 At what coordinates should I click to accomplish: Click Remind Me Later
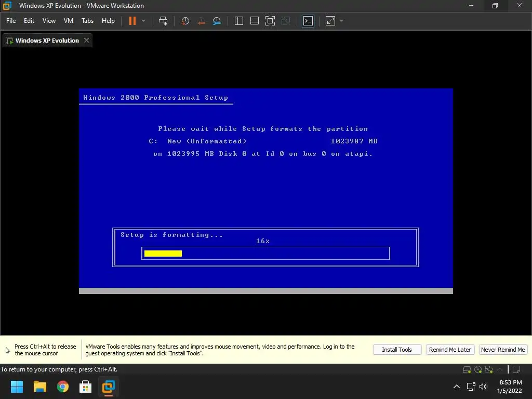[450, 350]
